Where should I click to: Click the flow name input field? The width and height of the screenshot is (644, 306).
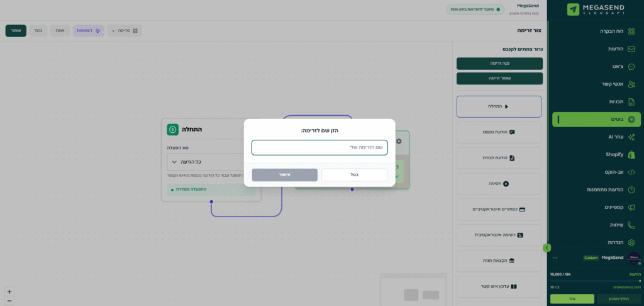[319, 147]
